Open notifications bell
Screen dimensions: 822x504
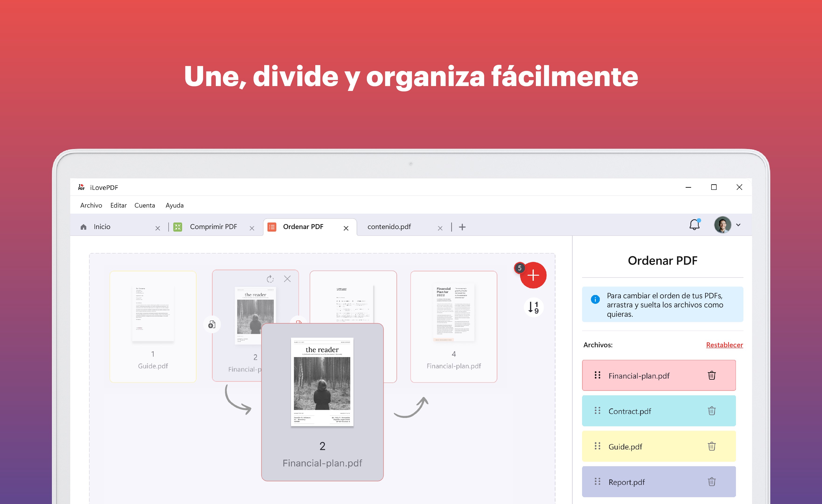point(695,225)
